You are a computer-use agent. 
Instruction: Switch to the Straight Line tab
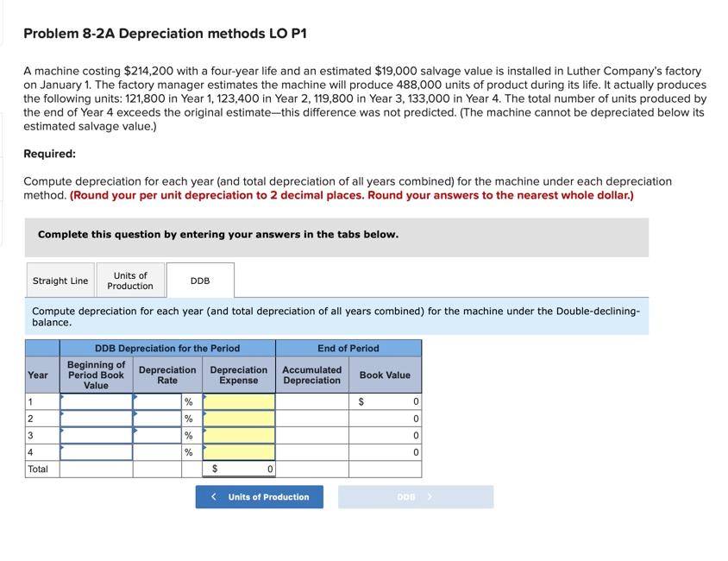pos(60,280)
